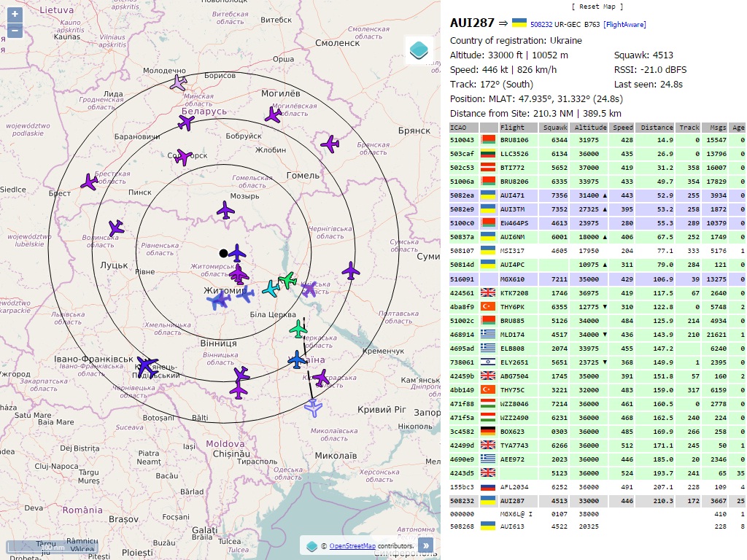Collapse the map attribution with the » button
747x560 pixels.
[x=425, y=545]
